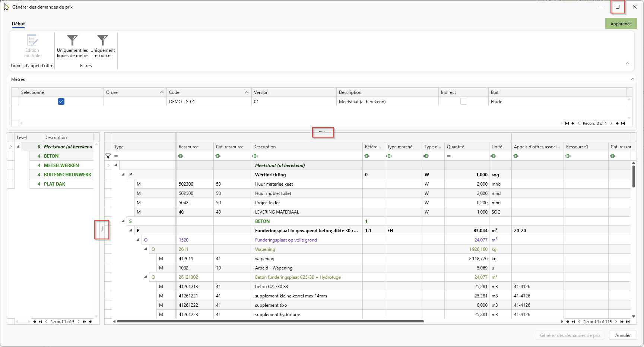Screen dimensions: 644x347
Task: Collapse the ribbon with the chevron
Action: tap(627, 63)
